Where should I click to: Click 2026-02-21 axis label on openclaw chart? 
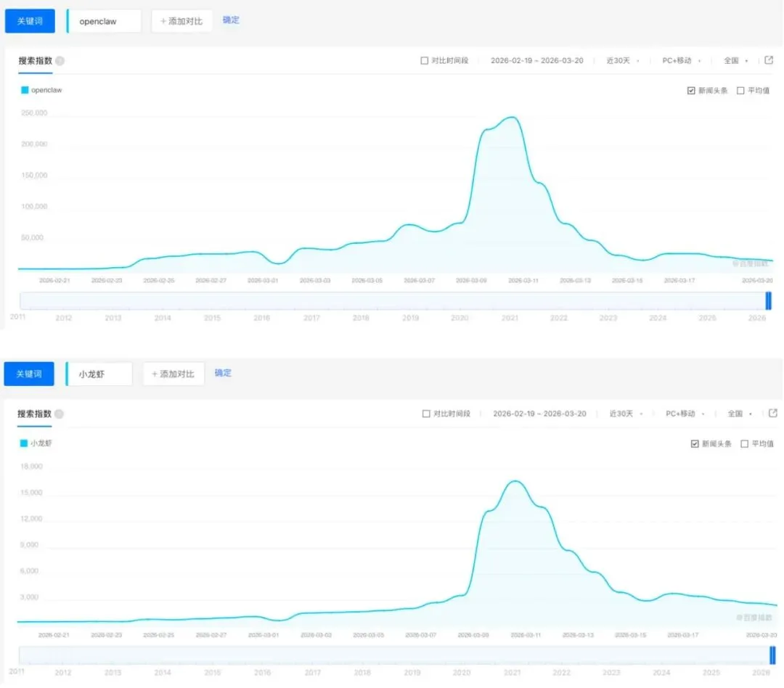tap(54, 281)
